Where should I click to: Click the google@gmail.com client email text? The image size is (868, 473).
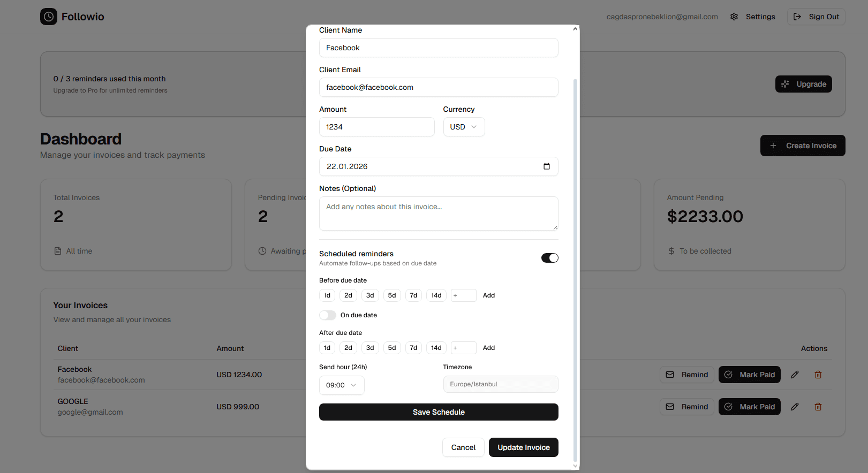click(90, 412)
